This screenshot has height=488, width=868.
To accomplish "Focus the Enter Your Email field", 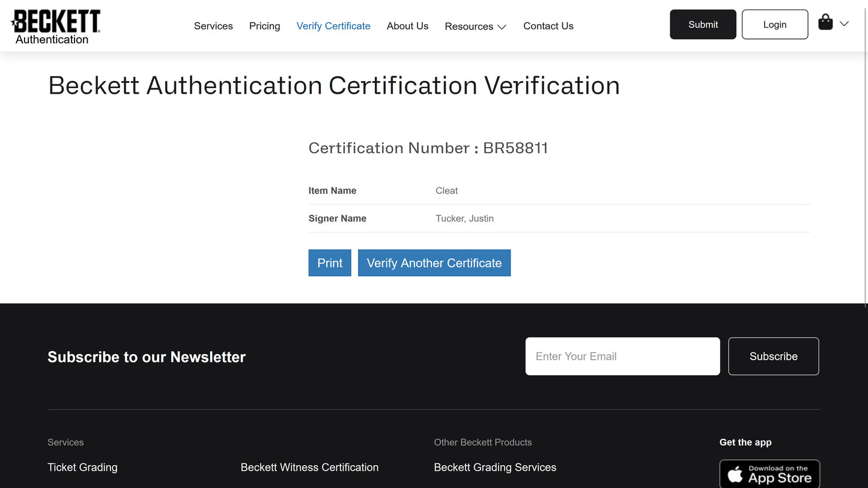I will (x=622, y=357).
